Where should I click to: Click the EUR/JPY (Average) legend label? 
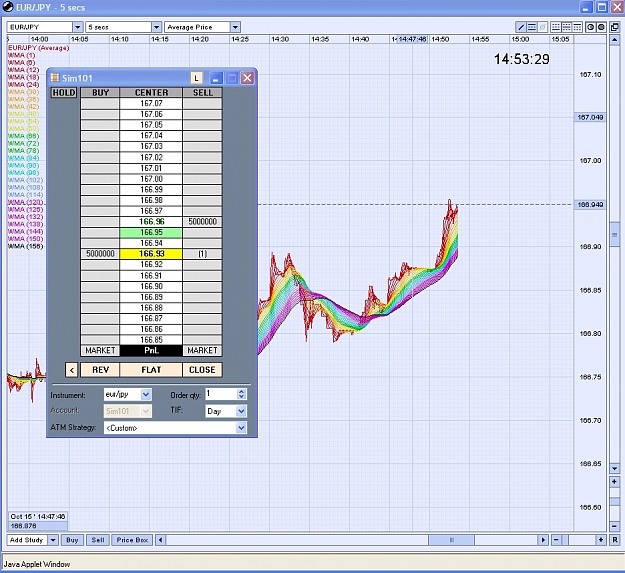[x=38, y=48]
